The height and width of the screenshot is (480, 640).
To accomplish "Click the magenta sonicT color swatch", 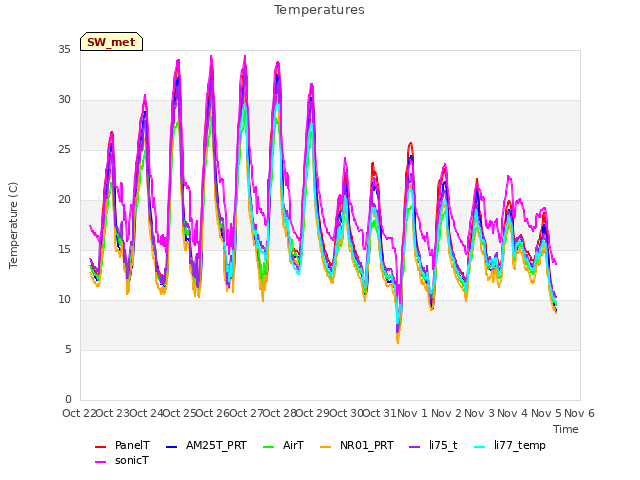I will (100, 462).
